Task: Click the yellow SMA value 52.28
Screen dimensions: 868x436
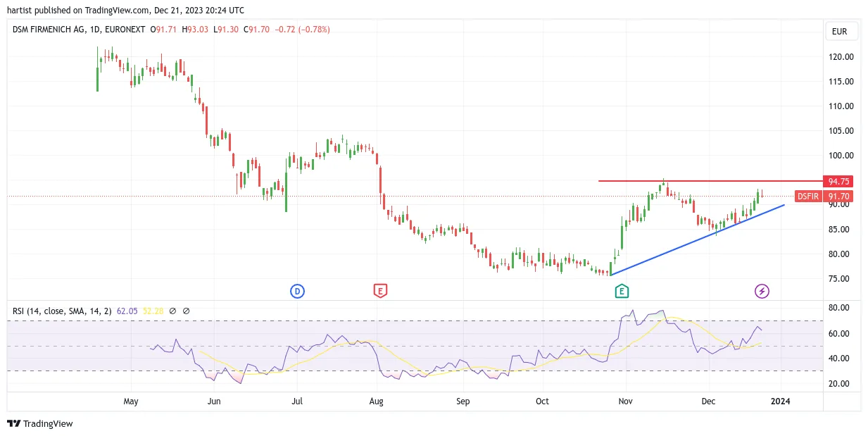Action: [x=153, y=311]
